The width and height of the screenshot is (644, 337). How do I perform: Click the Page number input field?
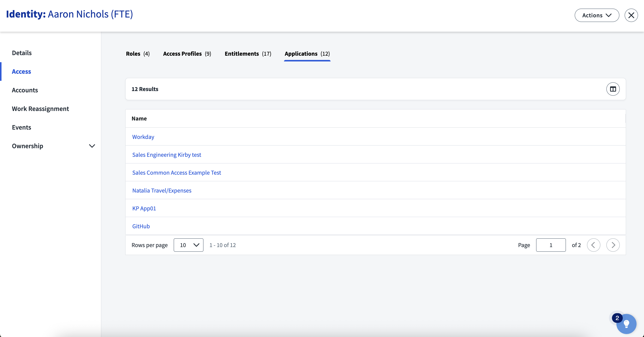[x=550, y=245]
